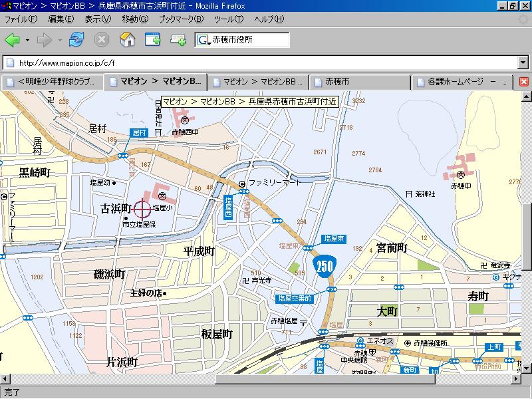The height and width of the screenshot is (399, 532).
Task: Click the greyed-out stop loading icon
Action: point(102,40)
